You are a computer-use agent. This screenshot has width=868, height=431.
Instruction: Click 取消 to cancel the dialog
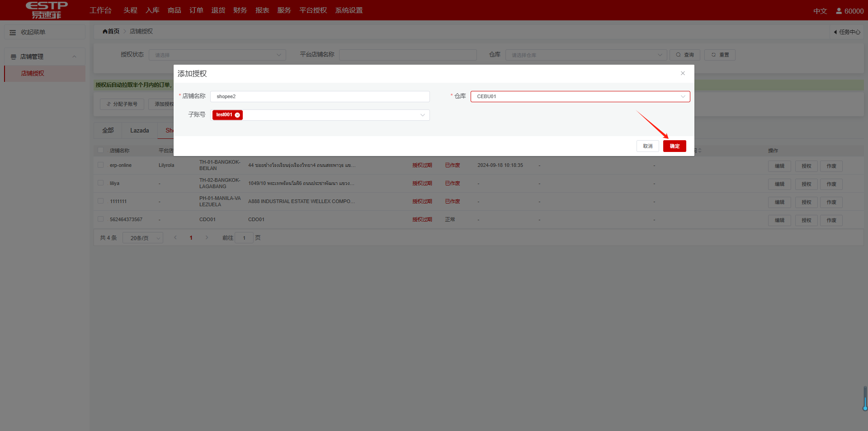click(x=647, y=146)
